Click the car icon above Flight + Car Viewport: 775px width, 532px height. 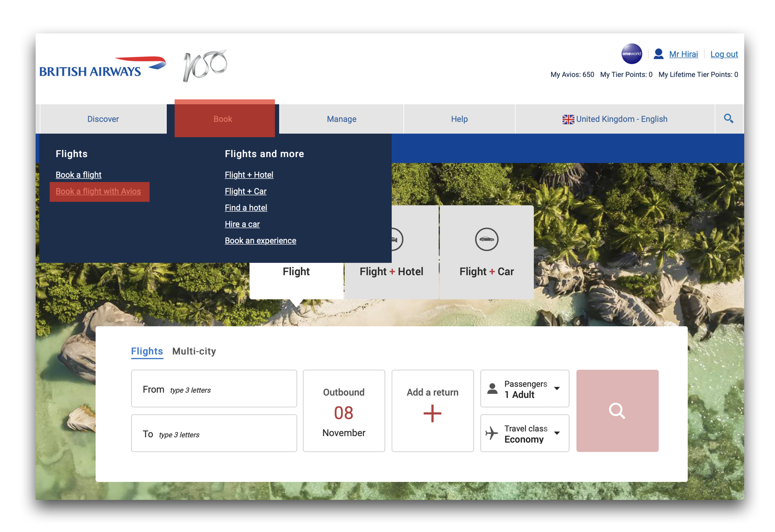(x=486, y=240)
